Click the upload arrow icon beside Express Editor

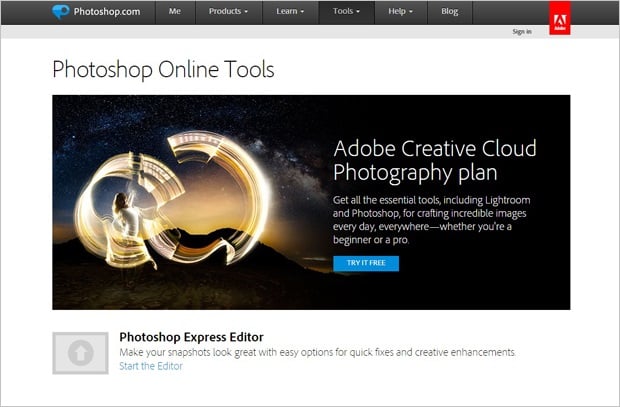pos(80,353)
